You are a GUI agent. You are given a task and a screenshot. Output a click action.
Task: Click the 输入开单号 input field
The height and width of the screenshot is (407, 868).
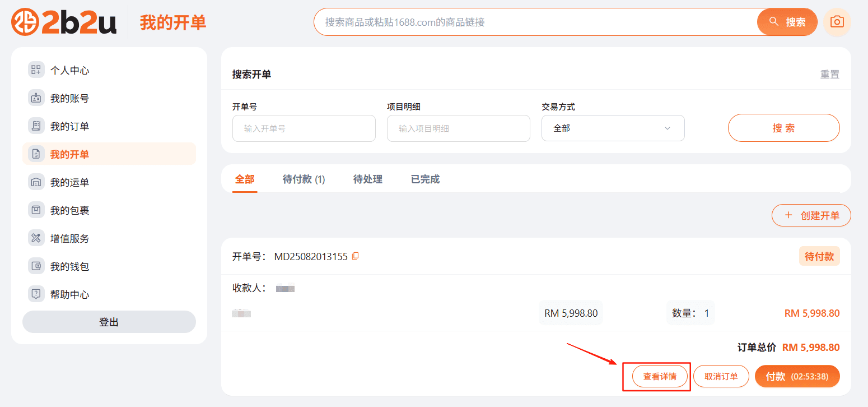(304, 128)
